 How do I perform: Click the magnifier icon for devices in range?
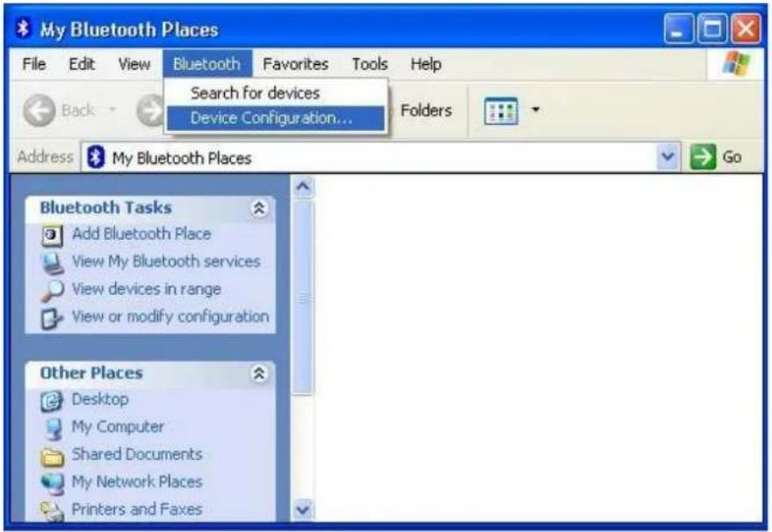click(x=52, y=291)
